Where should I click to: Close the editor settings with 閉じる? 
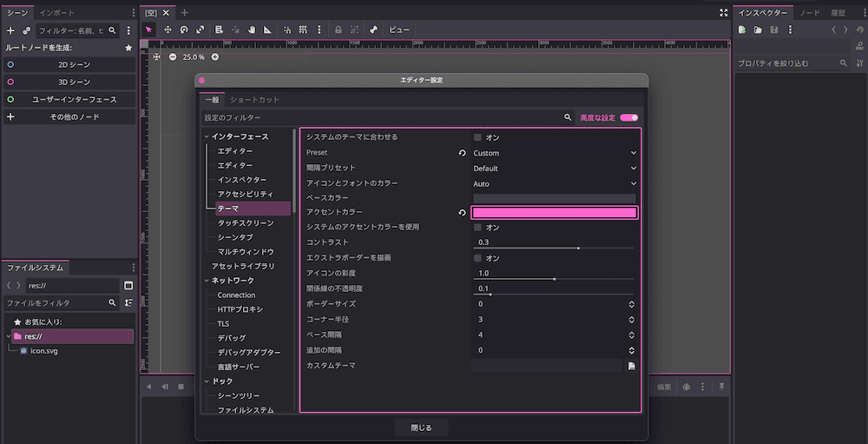(x=421, y=427)
